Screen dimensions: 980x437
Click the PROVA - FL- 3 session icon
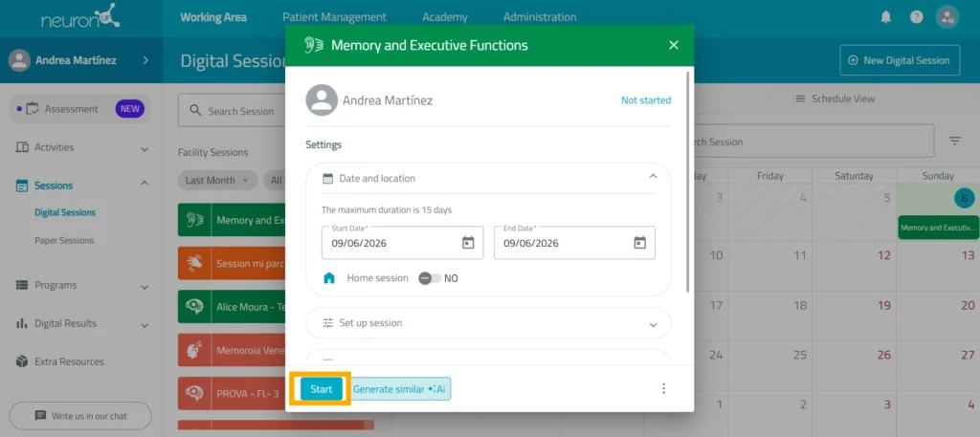194,393
